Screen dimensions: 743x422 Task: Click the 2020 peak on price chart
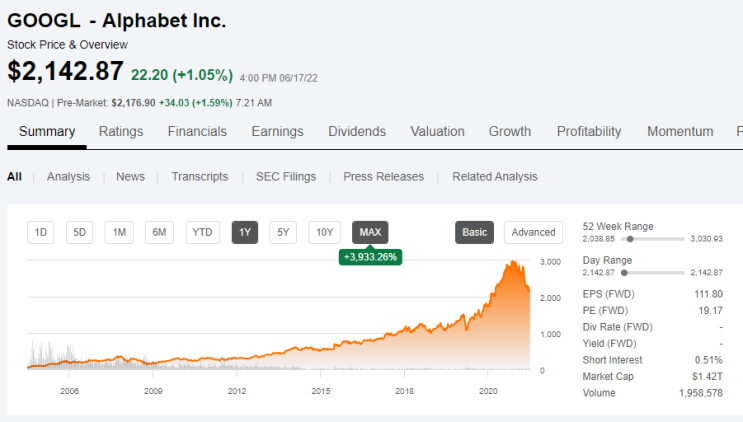pos(513,262)
